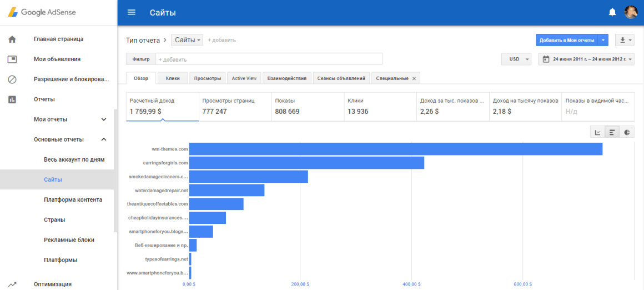Open the hamburger navigation menu
Image resolution: width=644 pixels, height=290 pixels.
click(x=132, y=12)
